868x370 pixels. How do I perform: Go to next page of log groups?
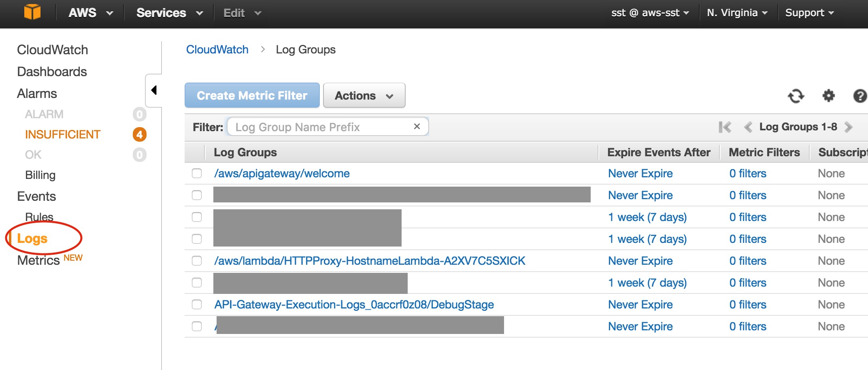[x=849, y=127]
